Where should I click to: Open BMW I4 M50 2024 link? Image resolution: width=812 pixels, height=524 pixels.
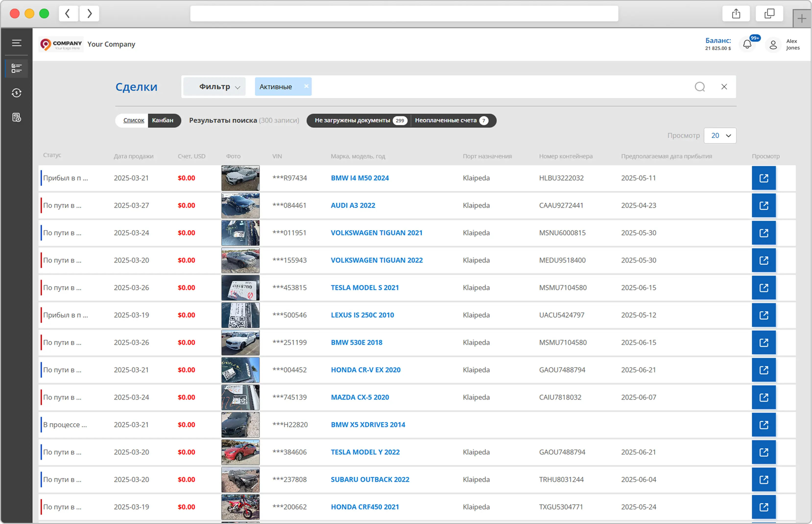point(359,178)
